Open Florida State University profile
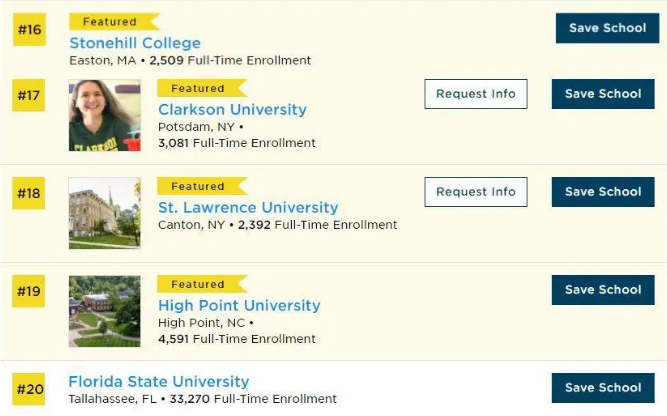Screen dimensions: 667x416 158,381
